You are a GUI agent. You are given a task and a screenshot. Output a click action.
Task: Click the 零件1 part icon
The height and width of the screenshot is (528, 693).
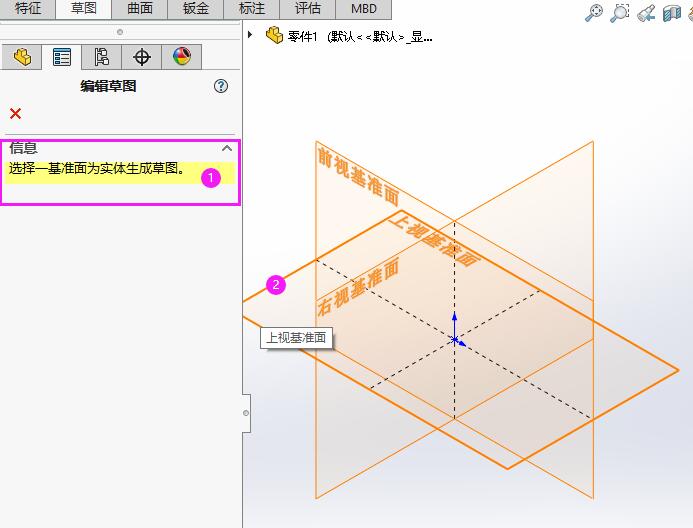click(274, 35)
